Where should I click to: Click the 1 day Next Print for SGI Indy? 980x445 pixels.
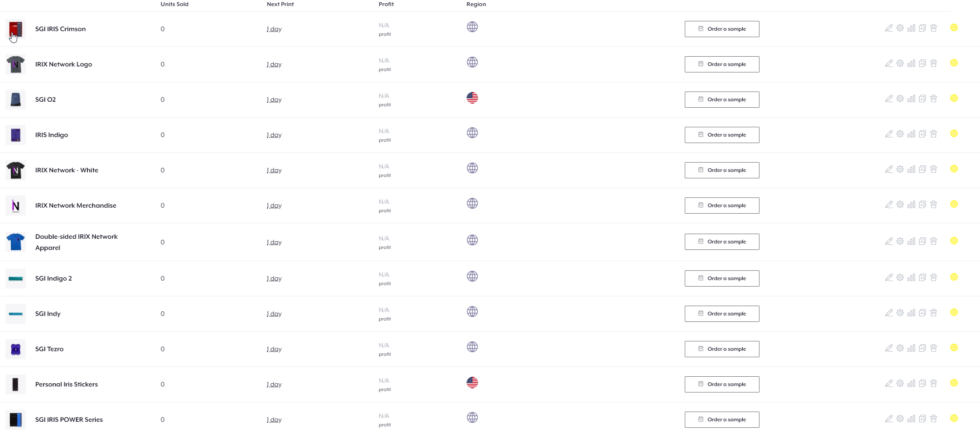coord(274,314)
